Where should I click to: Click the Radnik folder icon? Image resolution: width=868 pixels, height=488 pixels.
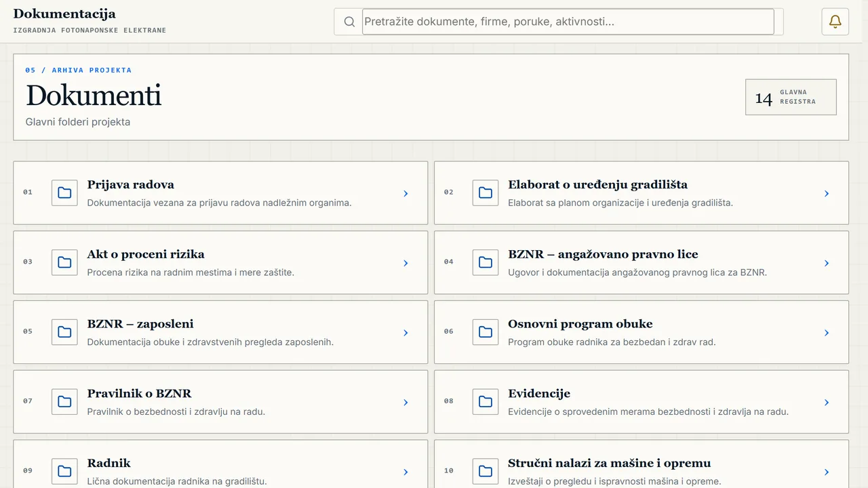tap(64, 471)
